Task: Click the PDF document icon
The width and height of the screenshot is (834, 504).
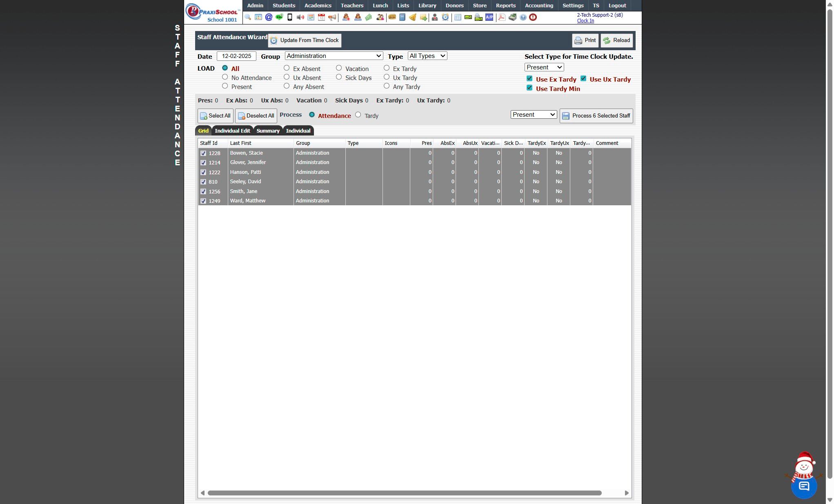Action: click(x=502, y=17)
